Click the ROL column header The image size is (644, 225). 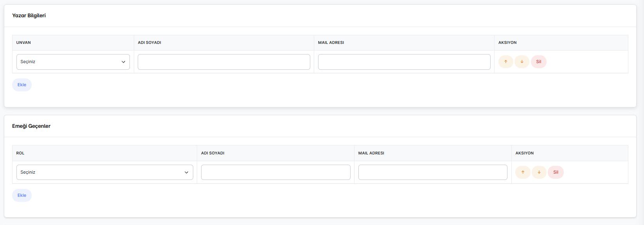(x=20, y=153)
